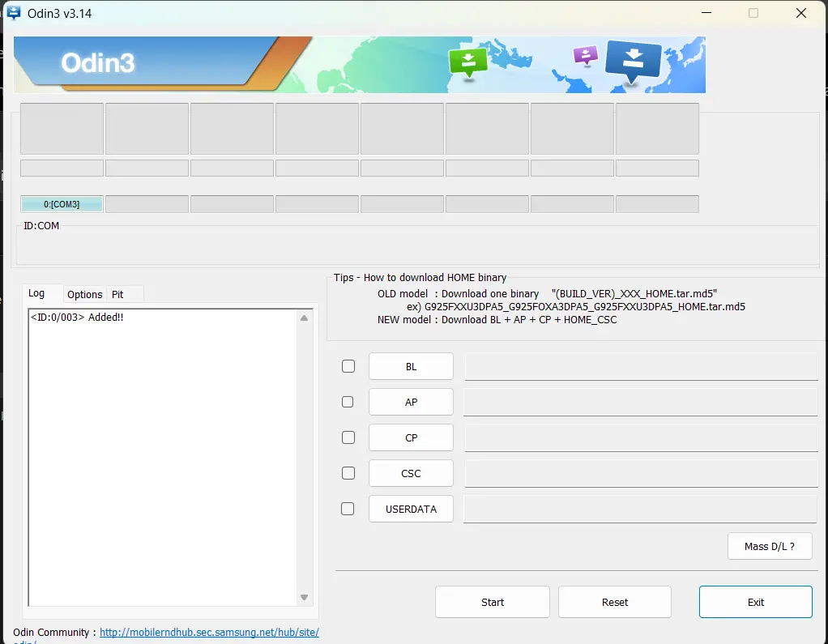Switch to the Log tab

coord(36,293)
